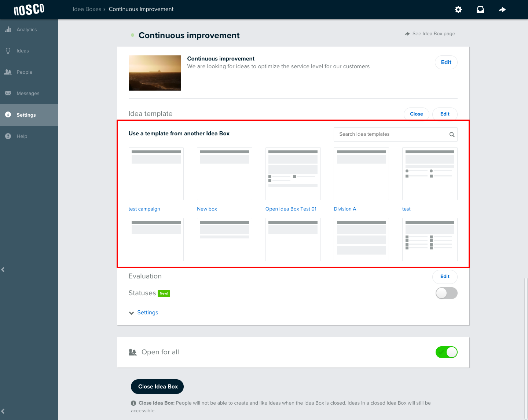This screenshot has width=528, height=420.
Task: Turn off the Open for all toggle
Action: (x=446, y=352)
